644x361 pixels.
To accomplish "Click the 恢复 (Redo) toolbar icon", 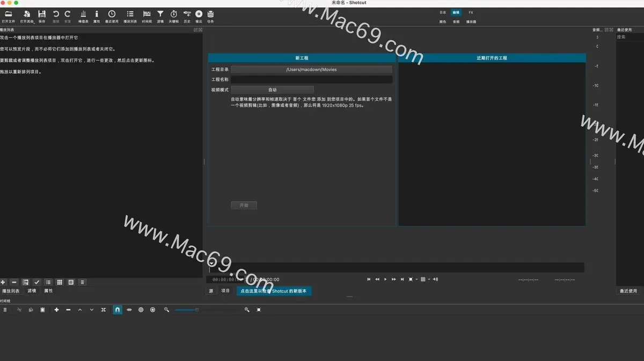I will 68,16.
